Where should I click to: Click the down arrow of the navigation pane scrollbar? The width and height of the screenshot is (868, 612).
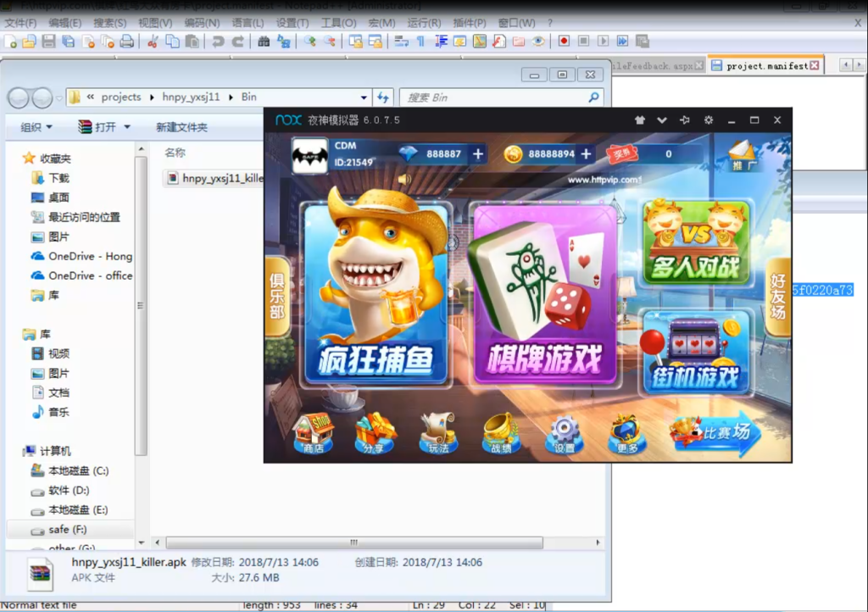pos(142,542)
